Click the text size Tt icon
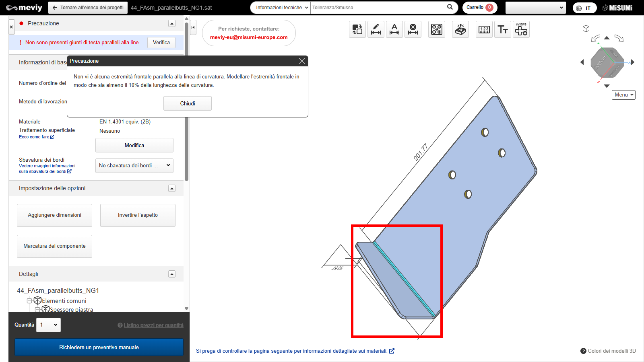 503,29
